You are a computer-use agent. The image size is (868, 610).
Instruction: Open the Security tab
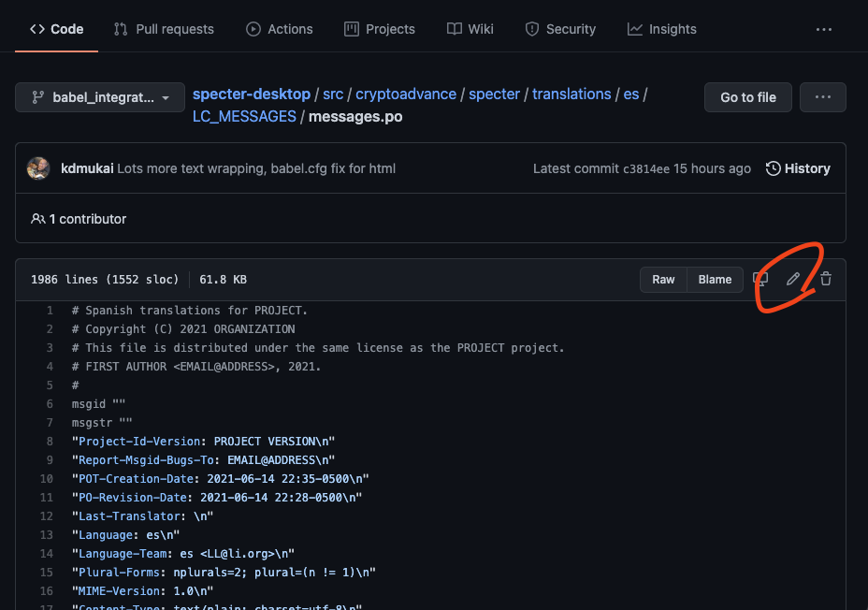click(560, 29)
